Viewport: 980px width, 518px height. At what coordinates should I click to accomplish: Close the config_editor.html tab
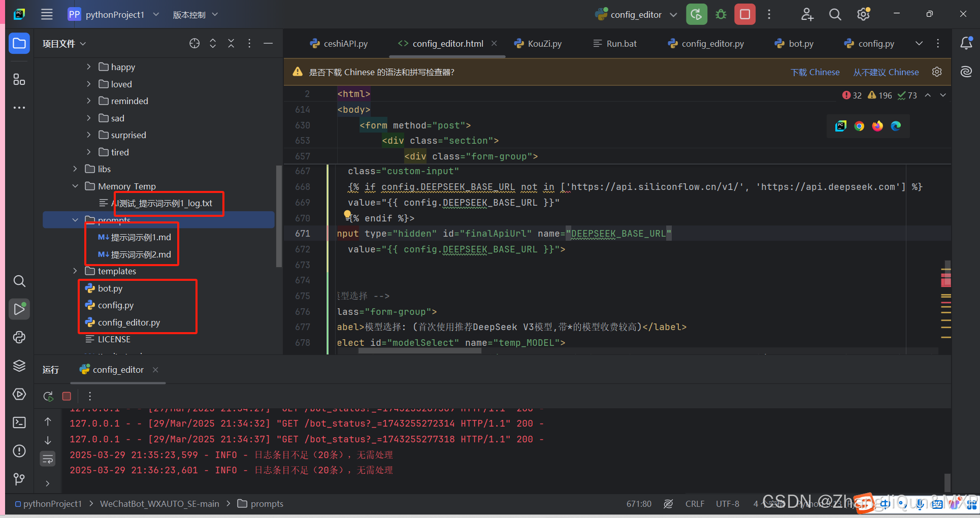pos(494,44)
